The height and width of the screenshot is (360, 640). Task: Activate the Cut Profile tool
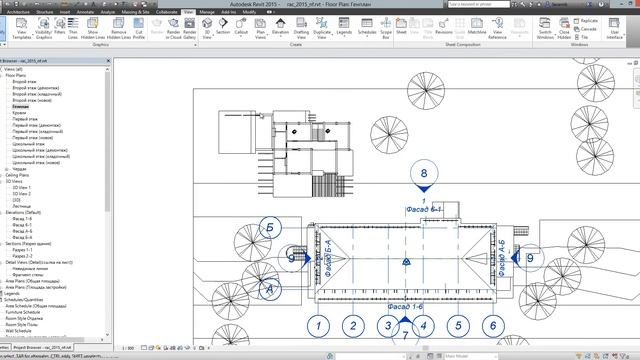pos(139,29)
